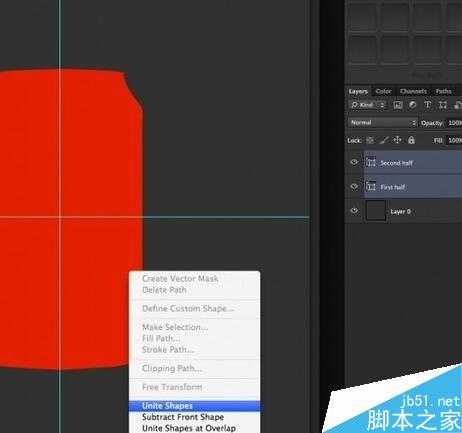Screen dimensions: 462x433
Task: Select the adjustment layer filter icon
Action: click(412, 105)
